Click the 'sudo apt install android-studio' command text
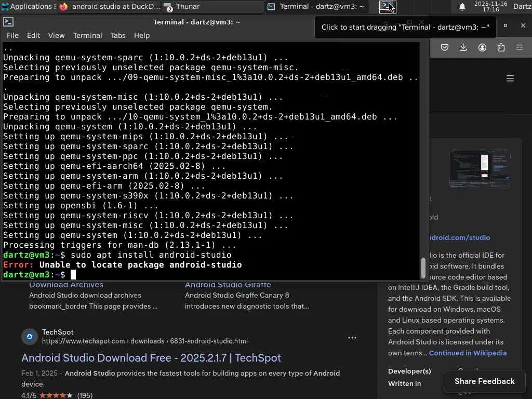532x399 pixels. pos(151,255)
